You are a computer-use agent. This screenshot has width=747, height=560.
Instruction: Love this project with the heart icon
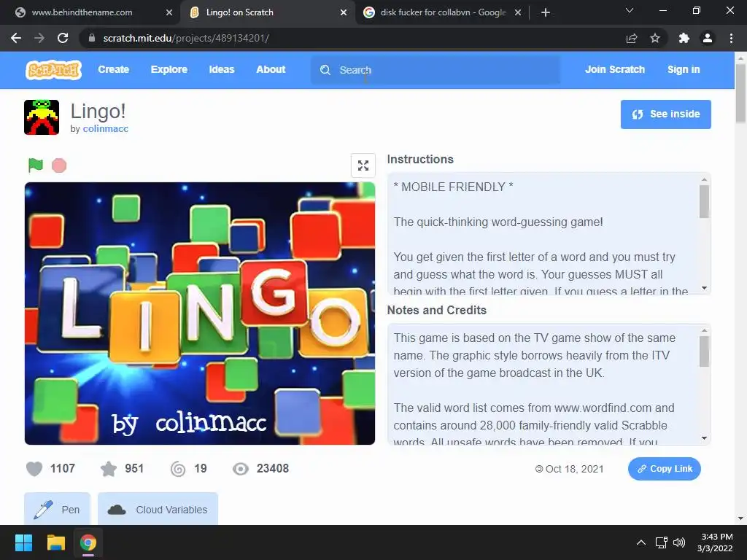(34, 469)
